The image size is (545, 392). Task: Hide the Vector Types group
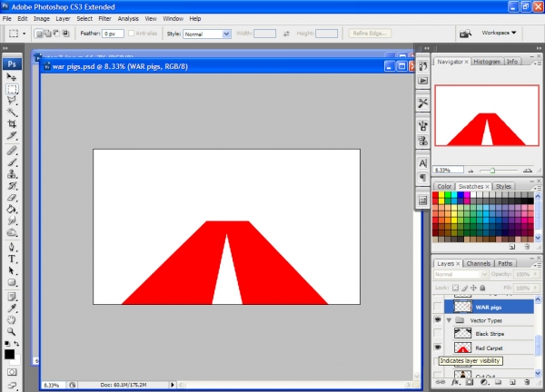[438, 319]
